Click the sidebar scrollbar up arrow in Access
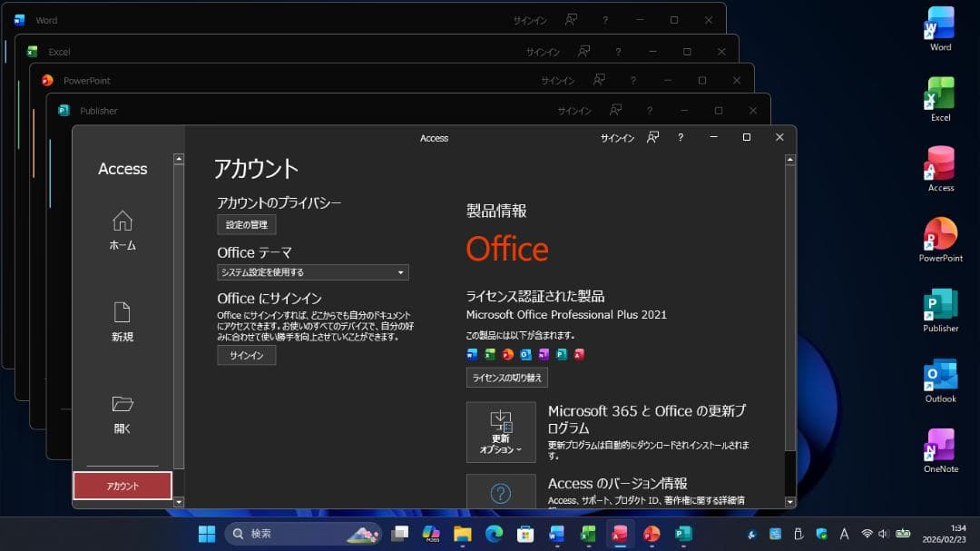The width and height of the screenshot is (980, 551). (179, 159)
